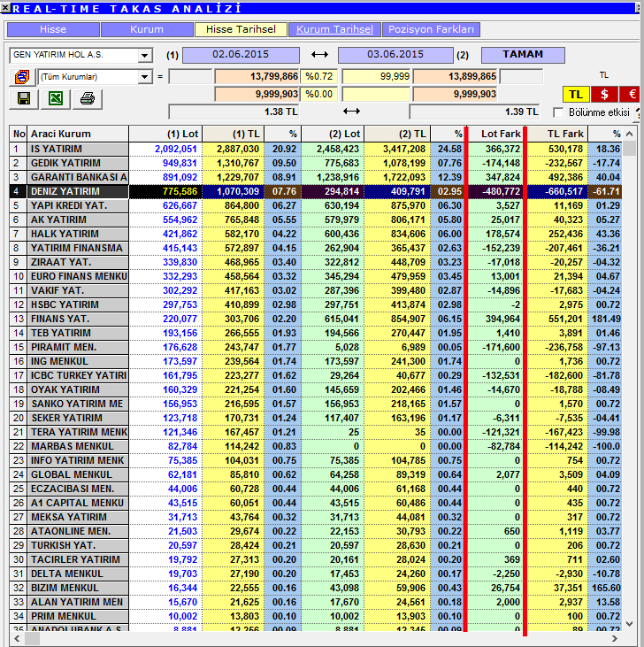
Task: Sort by the Araci Kurum column header
Action: click(x=78, y=134)
